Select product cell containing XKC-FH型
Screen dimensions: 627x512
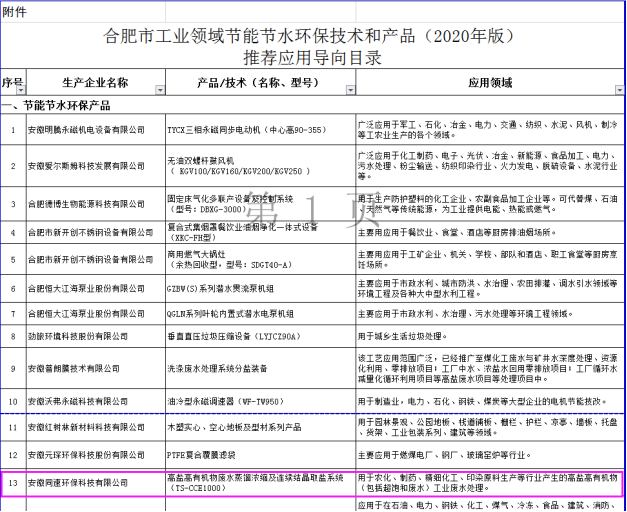261,232
